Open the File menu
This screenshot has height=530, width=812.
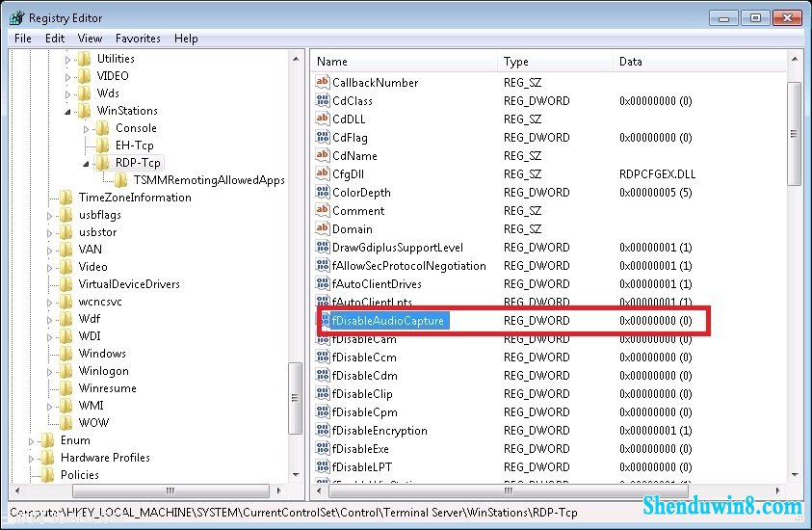click(23, 39)
